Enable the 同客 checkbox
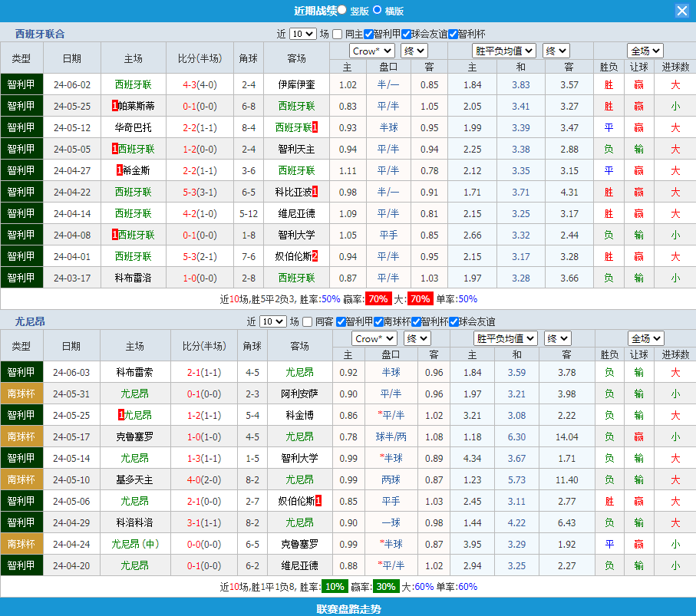Image resolution: width=696 pixels, height=616 pixels. 308,321
